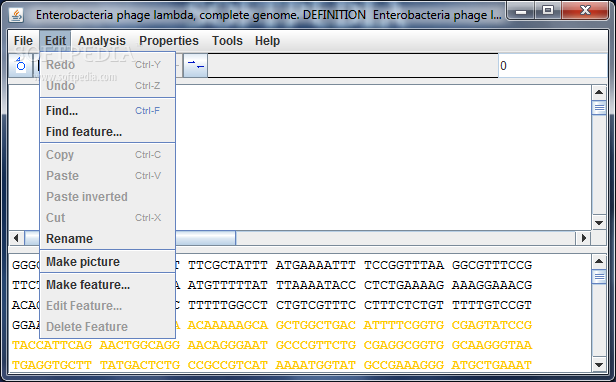Close the open Edit menu
Screen dimensions: 616x382
(x=55, y=41)
